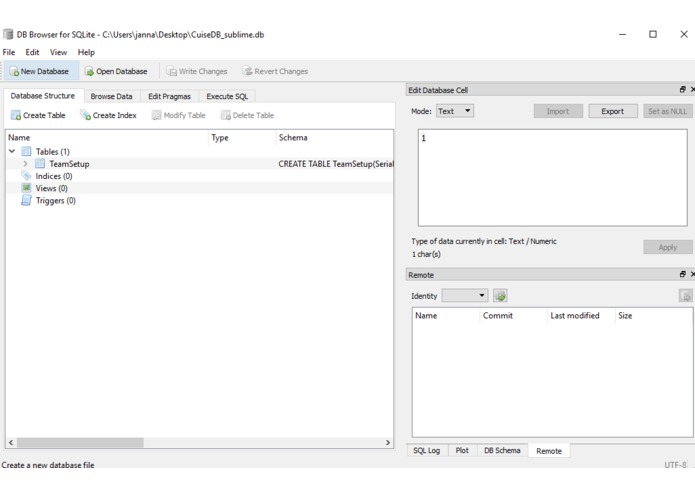Click the TeamSetup table icon
The width and height of the screenshot is (695, 494).
[40, 164]
